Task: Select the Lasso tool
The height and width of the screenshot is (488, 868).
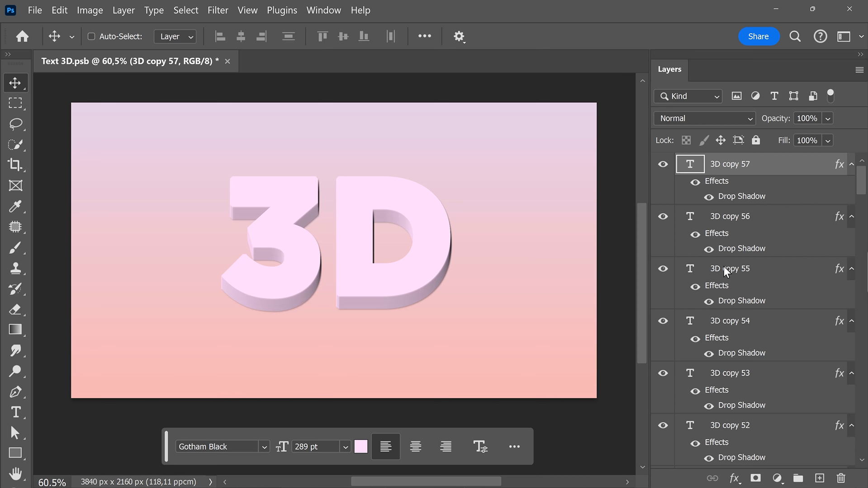Action: tap(15, 124)
